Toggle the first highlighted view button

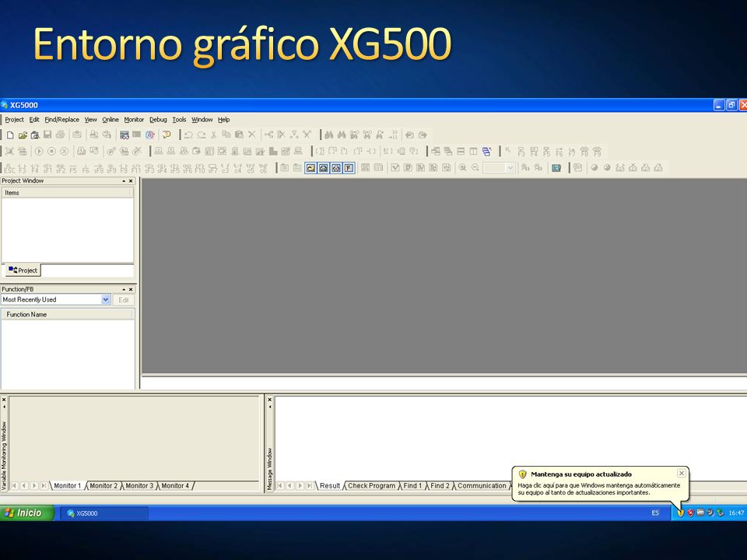click(x=310, y=168)
